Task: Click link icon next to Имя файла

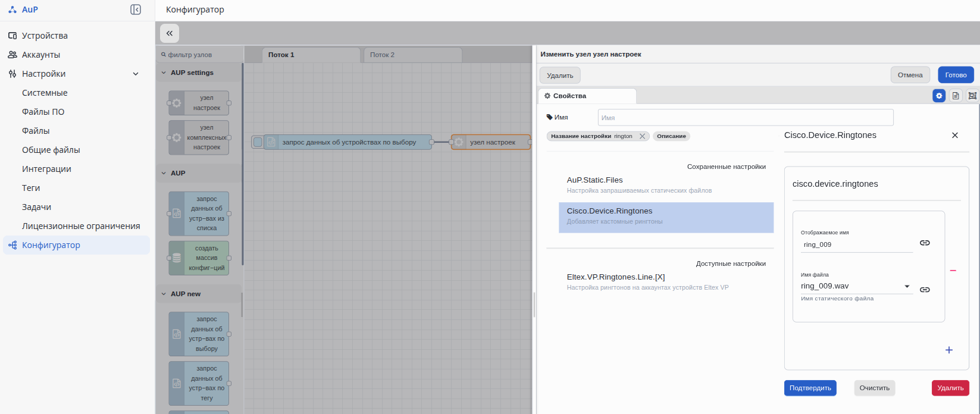Action: coord(925,290)
